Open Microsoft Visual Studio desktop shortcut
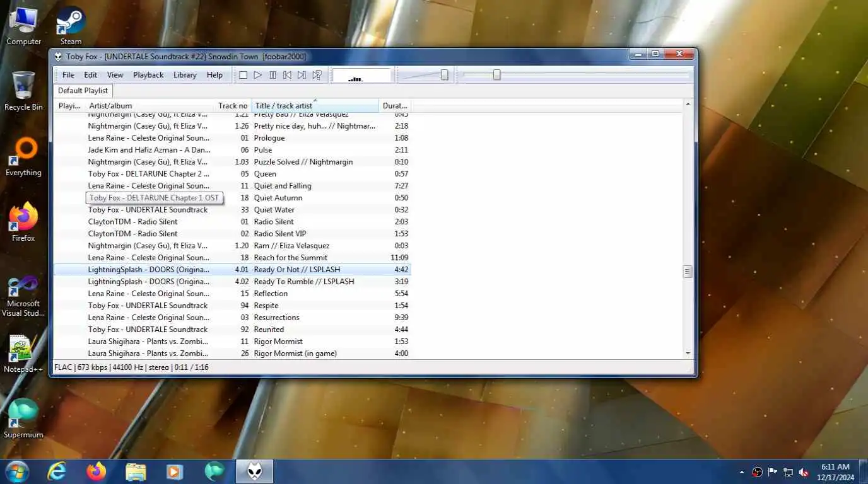This screenshot has width=868, height=484. pyautogui.click(x=23, y=296)
